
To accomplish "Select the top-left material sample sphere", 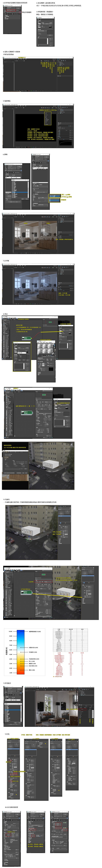I will pyautogui.click(x=40, y=346).
